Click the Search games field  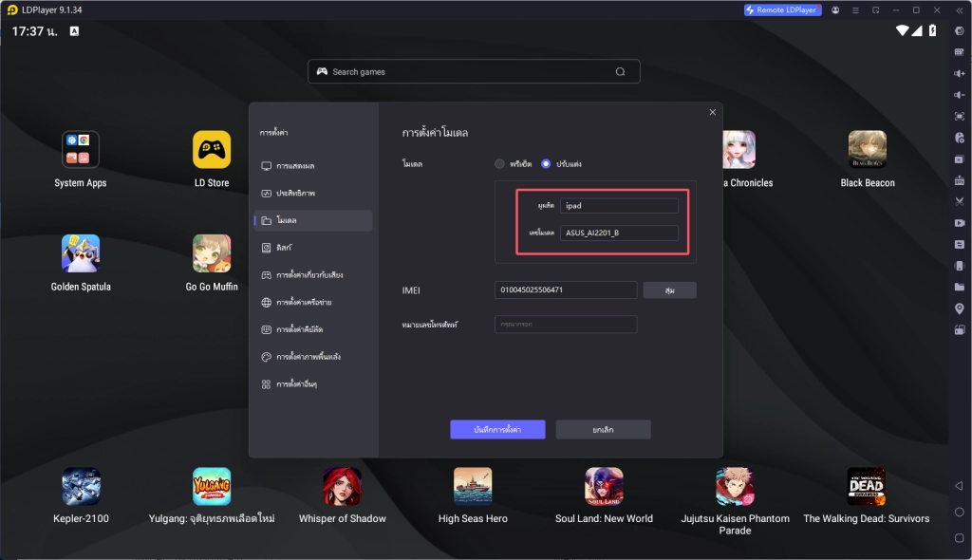coord(473,71)
